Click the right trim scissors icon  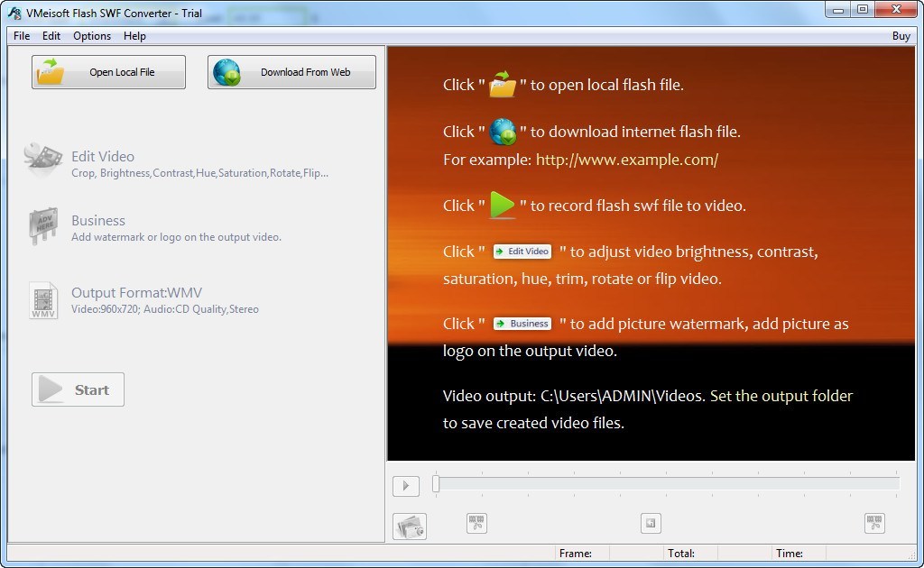pos(873,523)
